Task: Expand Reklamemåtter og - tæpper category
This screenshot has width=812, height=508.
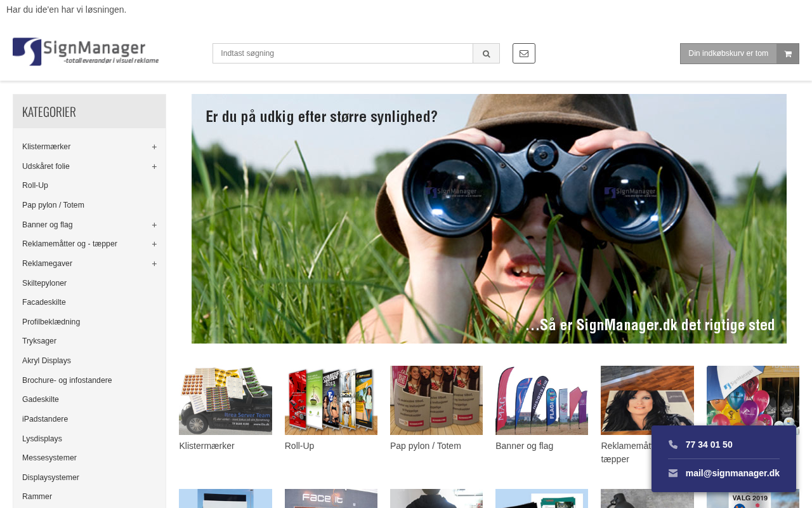Action: point(154,244)
